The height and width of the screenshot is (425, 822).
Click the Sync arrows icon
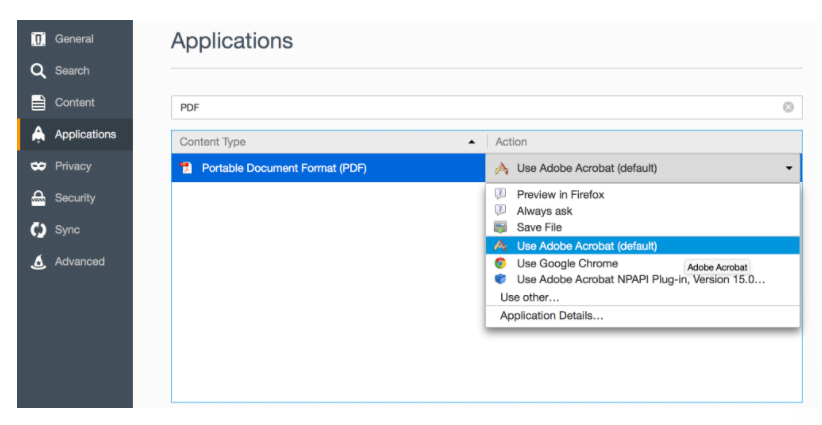point(38,230)
